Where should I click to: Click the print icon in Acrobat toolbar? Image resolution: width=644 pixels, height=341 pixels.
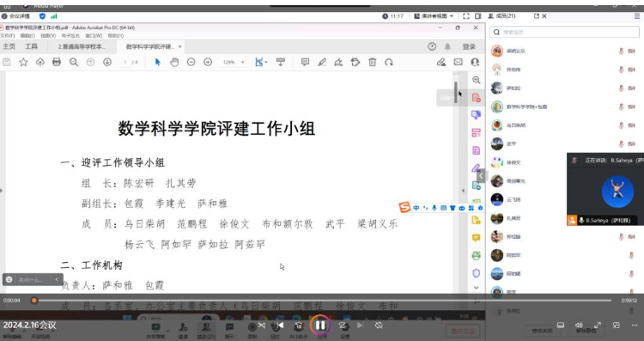(x=57, y=62)
